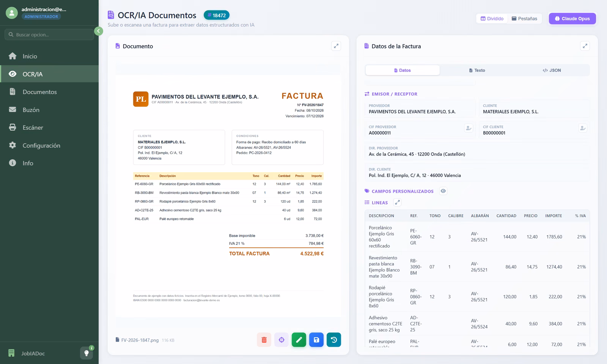
Task: Expand the Lineas table
Action: coord(397,202)
